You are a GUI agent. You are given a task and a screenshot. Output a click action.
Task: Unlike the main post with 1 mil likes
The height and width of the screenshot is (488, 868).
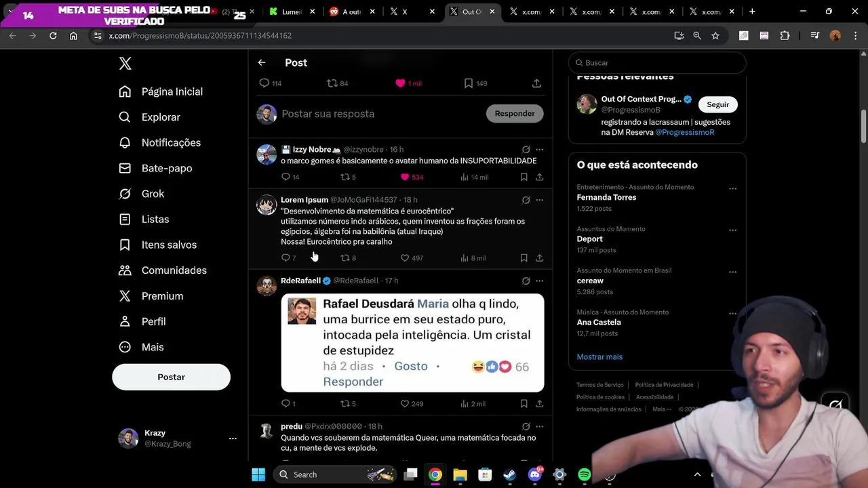(400, 83)
